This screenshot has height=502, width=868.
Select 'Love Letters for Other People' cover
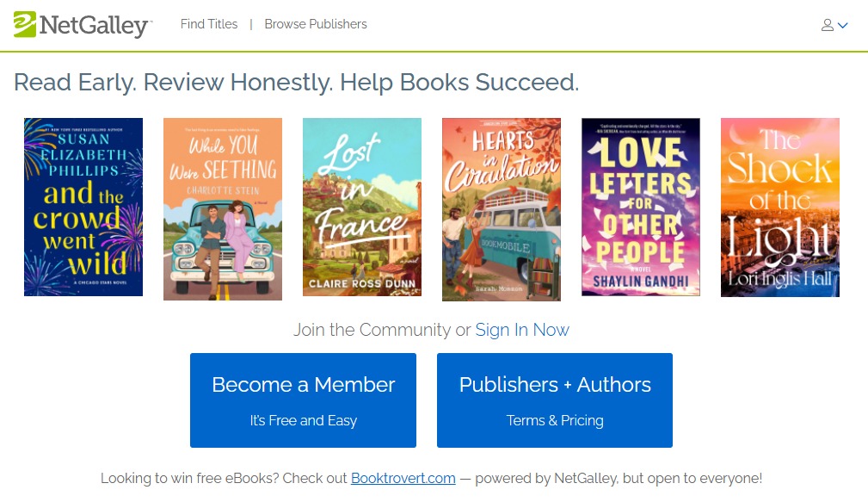[x=641, y=208]
